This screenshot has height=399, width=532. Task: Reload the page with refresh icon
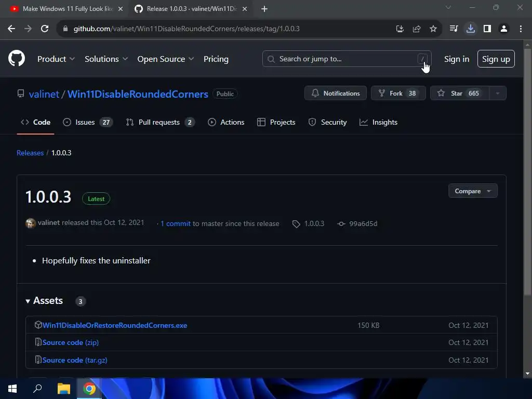[x=45, y=29]
